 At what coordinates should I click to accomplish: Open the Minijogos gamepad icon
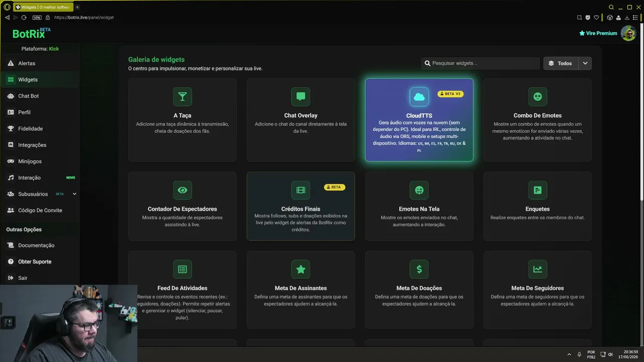coord(11,161)
